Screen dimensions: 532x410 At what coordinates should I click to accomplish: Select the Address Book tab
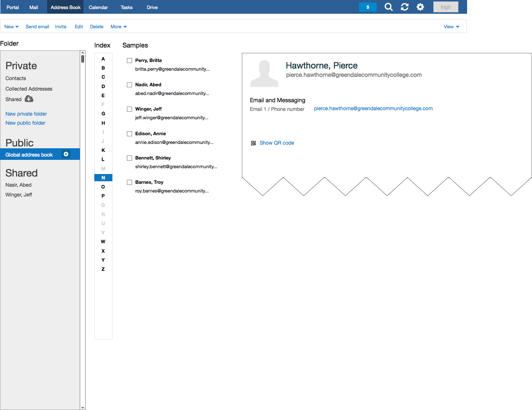tap(65, 7)
